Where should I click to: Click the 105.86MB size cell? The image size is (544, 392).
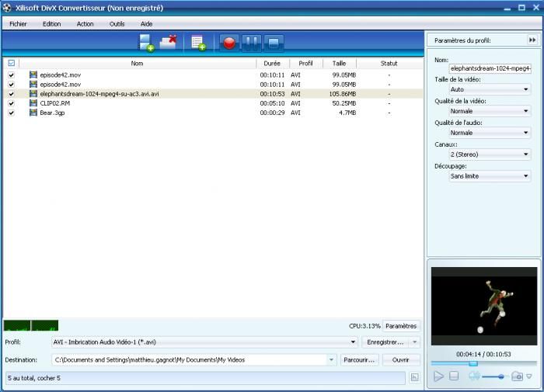(x=343, y=94)
